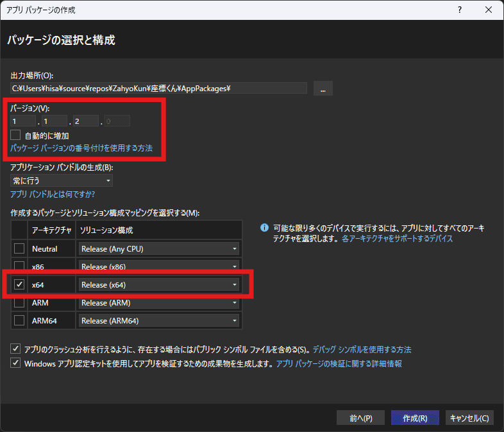Click the 出力場所(O): label

(32, 76)
